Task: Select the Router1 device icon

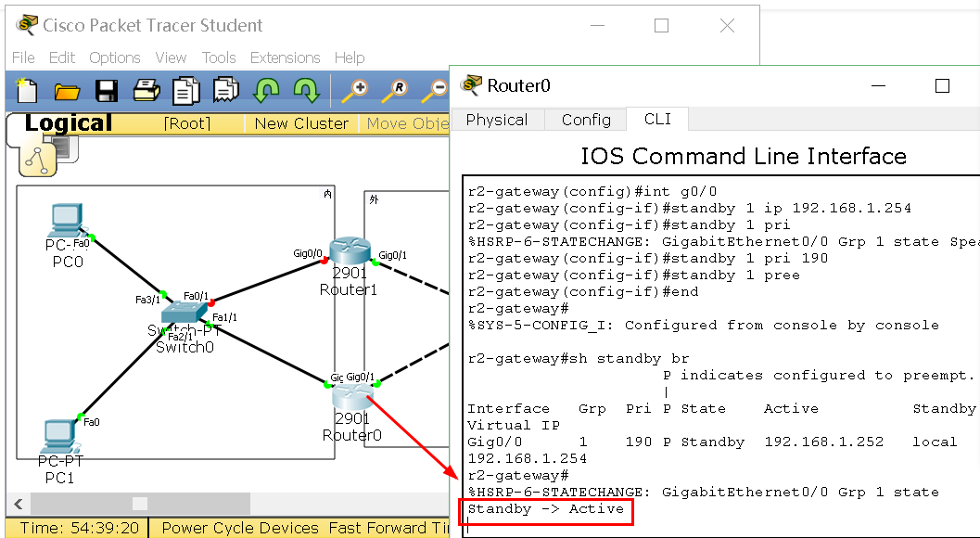Action: pyautogui.click(x=350, y=250)
